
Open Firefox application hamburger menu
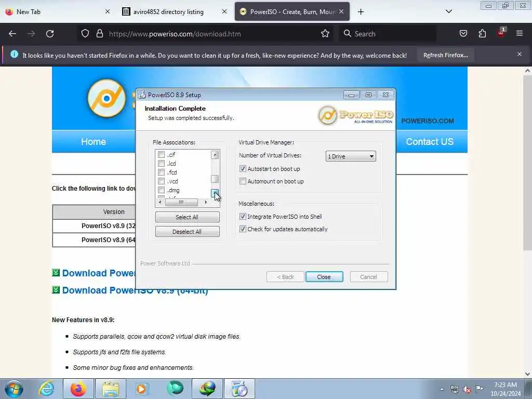[x=520, y=33]
